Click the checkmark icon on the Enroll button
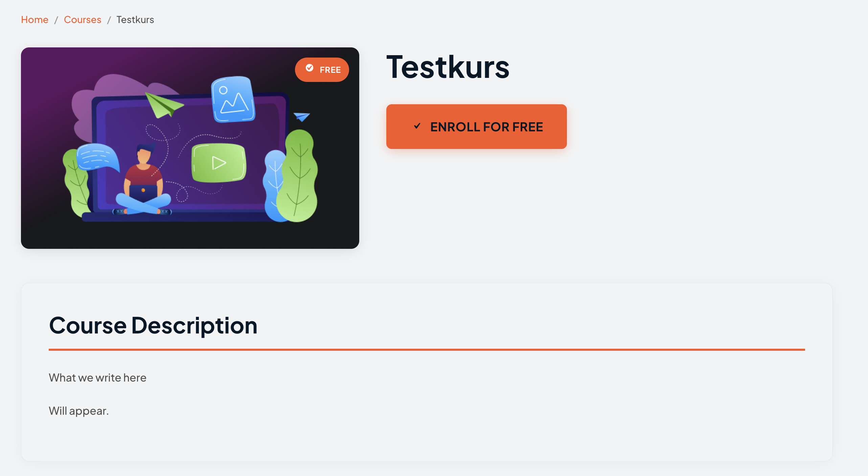This screenshot has height=476, width=868. click(x=417, y=126)
